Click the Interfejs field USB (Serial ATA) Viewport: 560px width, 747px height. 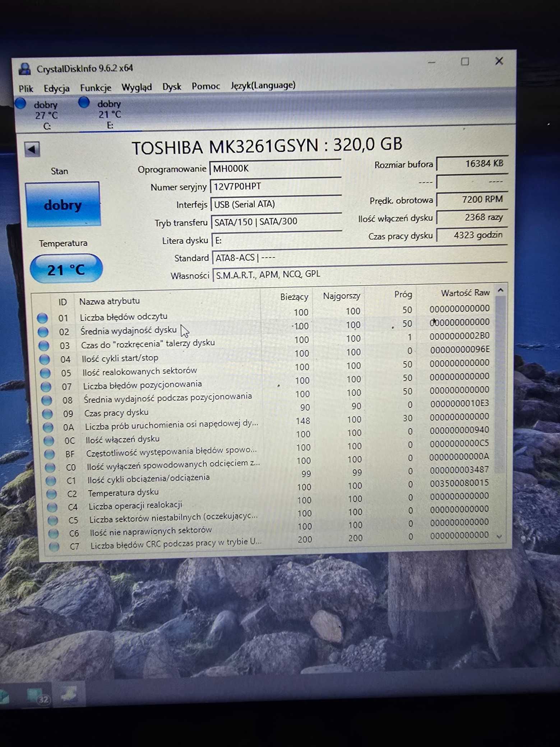click(276, 204)
